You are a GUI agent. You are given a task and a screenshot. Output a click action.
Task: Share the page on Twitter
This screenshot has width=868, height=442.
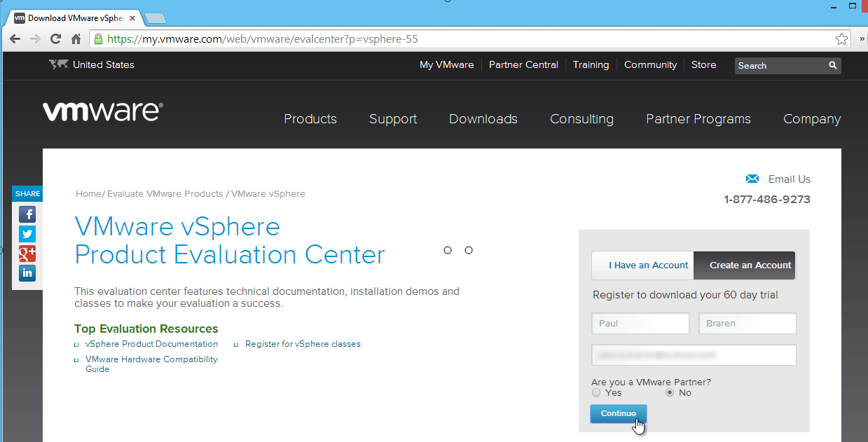[x=27, y=234]
